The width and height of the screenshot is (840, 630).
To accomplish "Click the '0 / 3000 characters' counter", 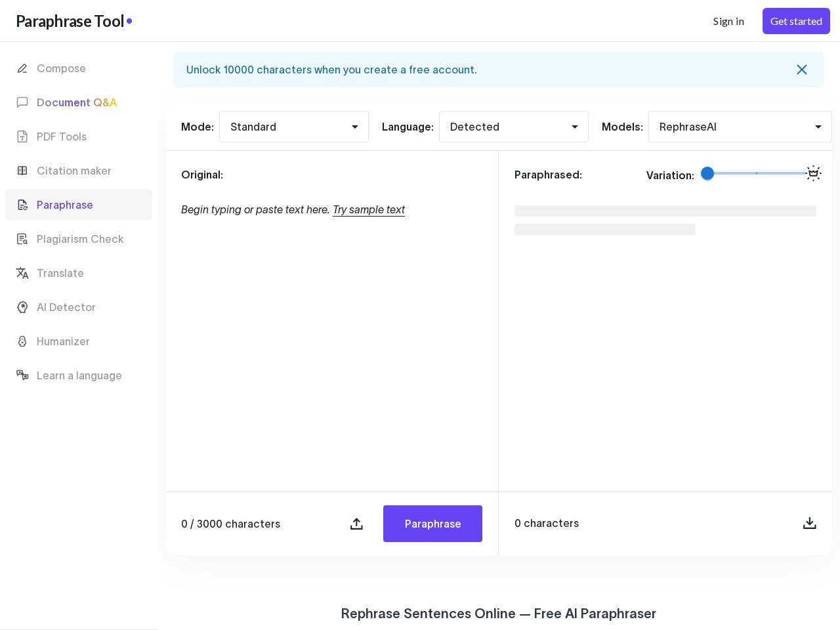I will [230, 524].
